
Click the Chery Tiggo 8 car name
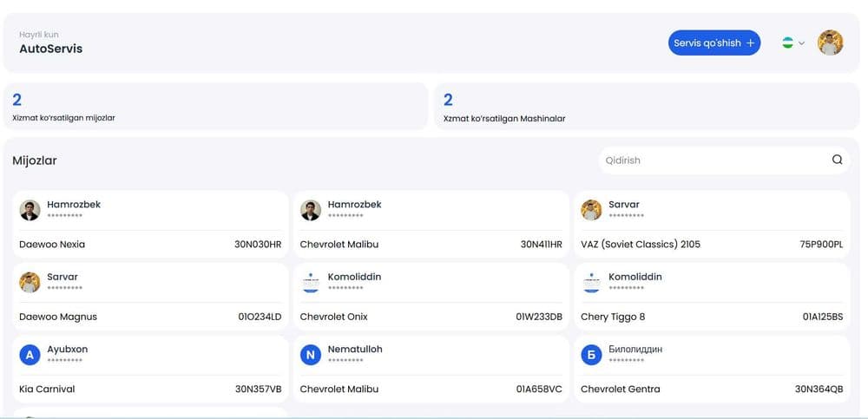tap(613, 317)
